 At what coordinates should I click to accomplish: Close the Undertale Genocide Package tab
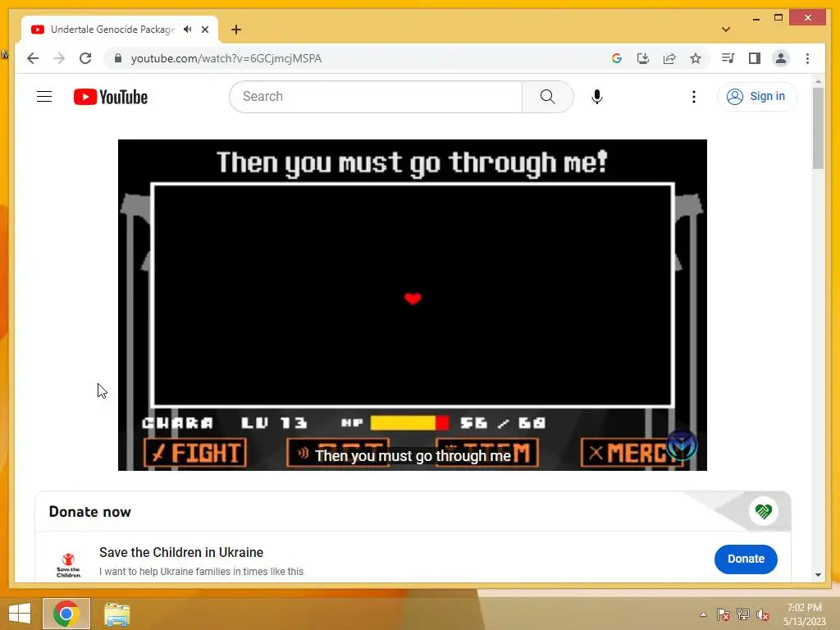pyautogui.click(x=205, y=30)
